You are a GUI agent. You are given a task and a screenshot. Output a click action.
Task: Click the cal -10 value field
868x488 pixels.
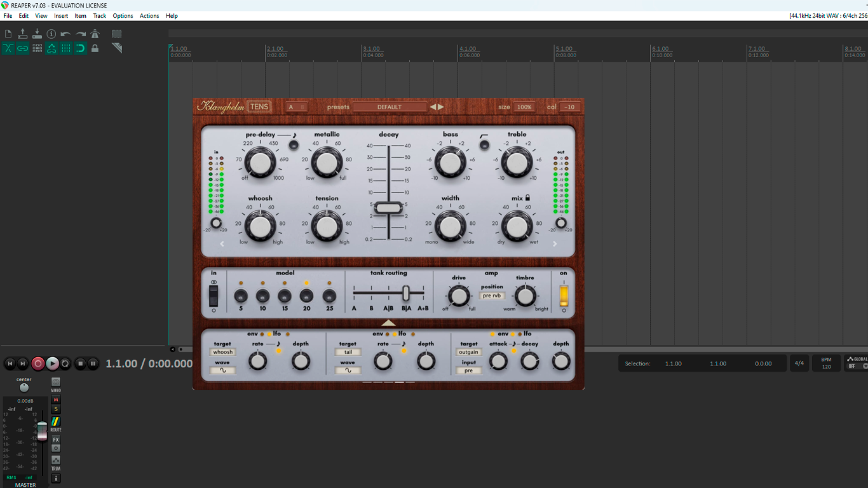pyautogui.click(x=570, y=107)
